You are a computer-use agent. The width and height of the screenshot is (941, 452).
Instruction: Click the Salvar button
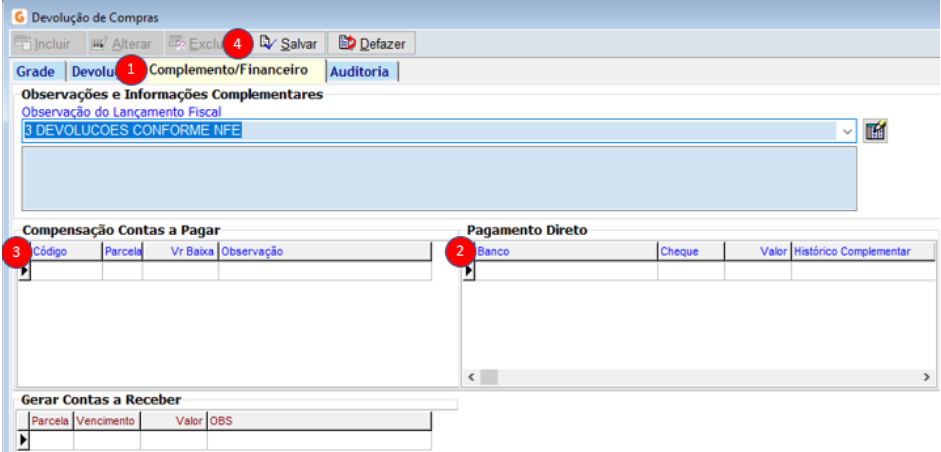[289, 44]
